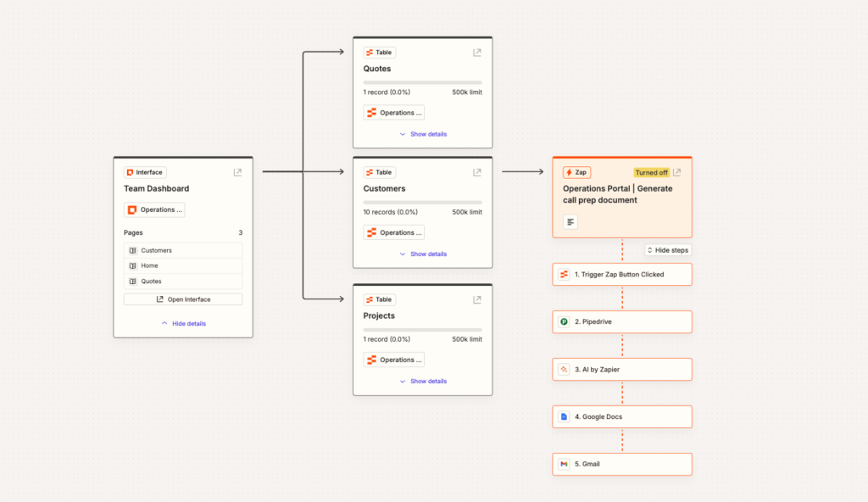Toggle Hide details on Team Dashboard

183,323
